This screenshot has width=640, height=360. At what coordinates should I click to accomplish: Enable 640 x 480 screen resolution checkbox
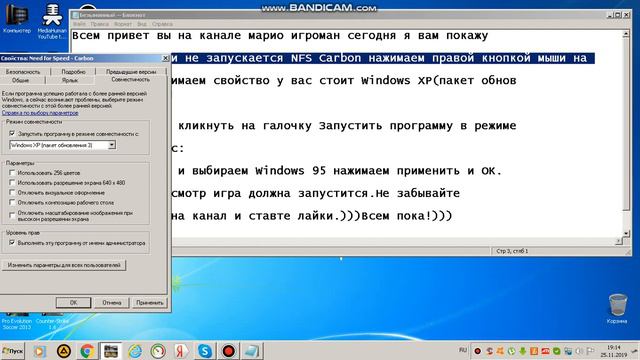(x=12, y=182)
